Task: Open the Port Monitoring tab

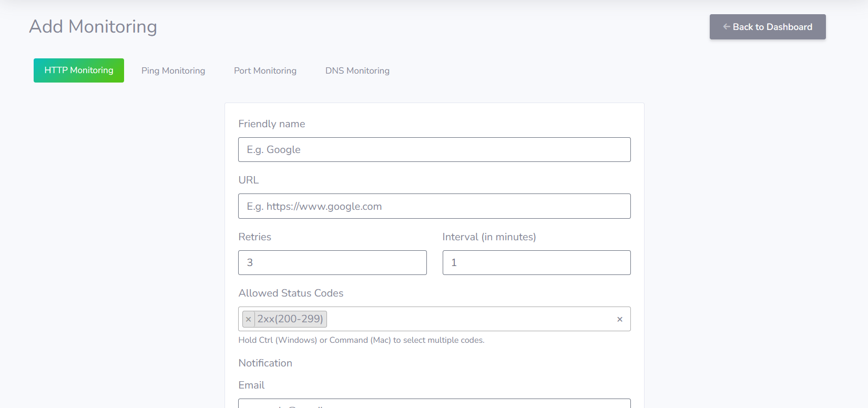Action: (265, 70)
